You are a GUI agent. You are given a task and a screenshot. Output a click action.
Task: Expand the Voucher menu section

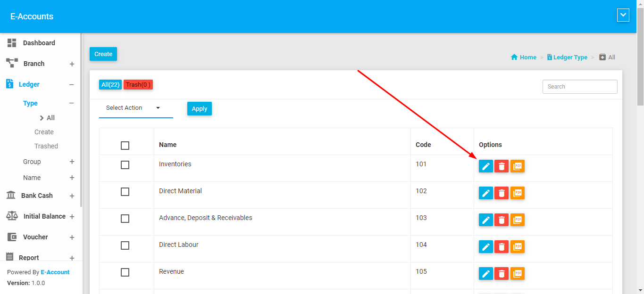point(72,237)
